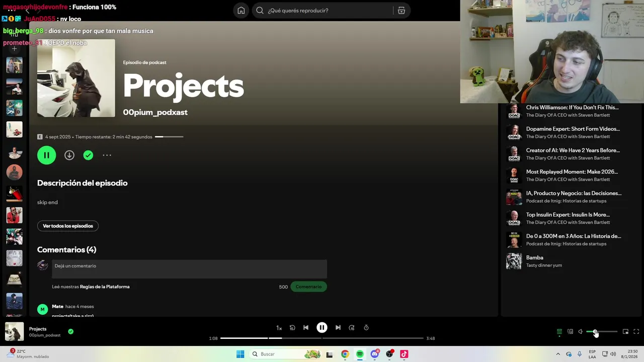
Task: Seek on the playback progress bar
Action: (322, 338)
